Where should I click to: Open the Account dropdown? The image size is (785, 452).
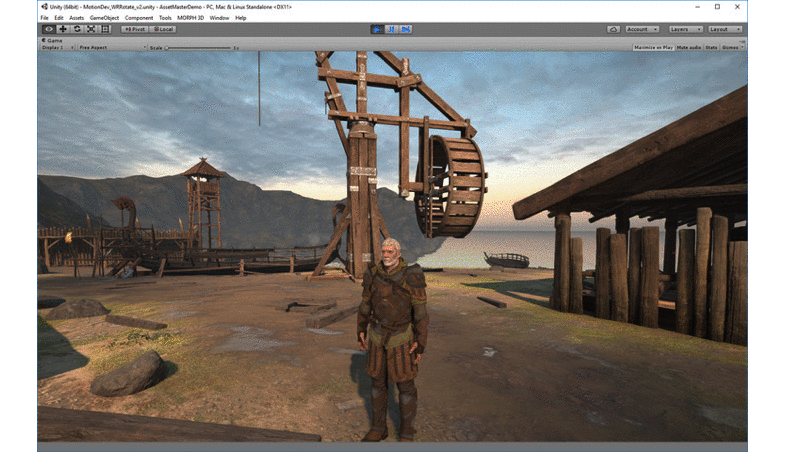pos(642,30)
